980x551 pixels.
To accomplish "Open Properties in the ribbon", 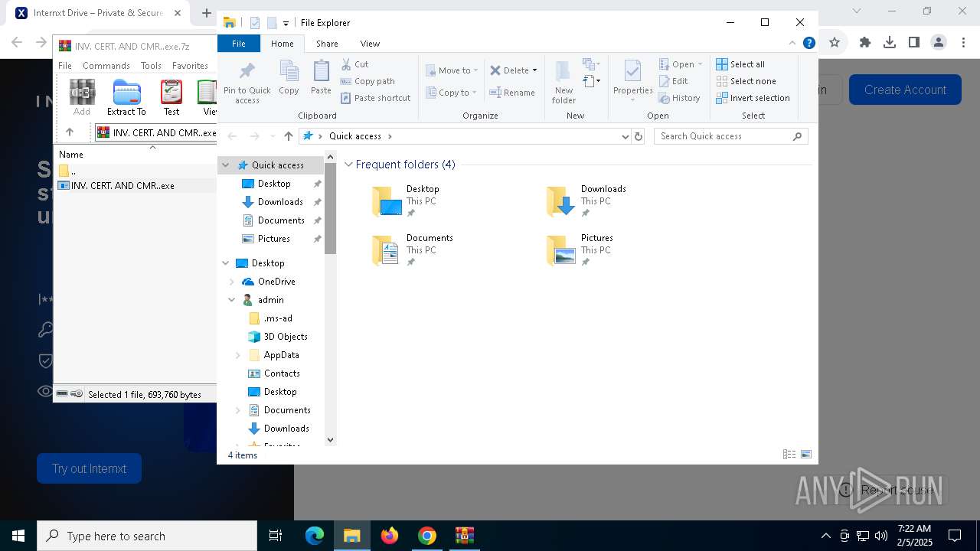I will [632, 81].
